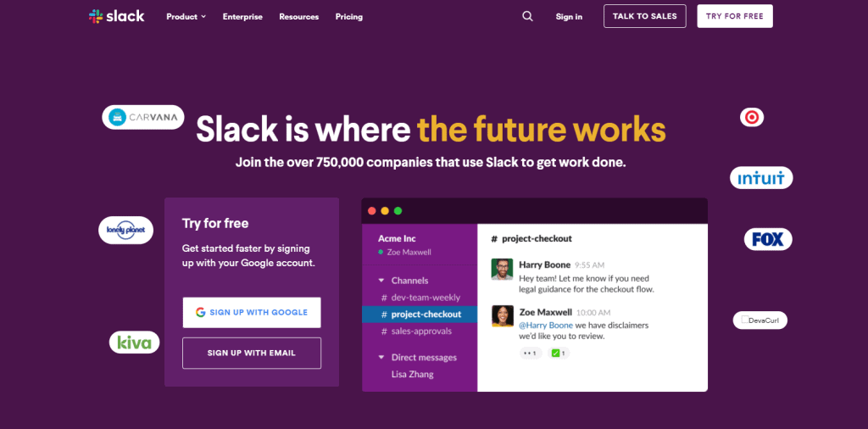Click the 9:55 AM timestamp

coord(590,265)
